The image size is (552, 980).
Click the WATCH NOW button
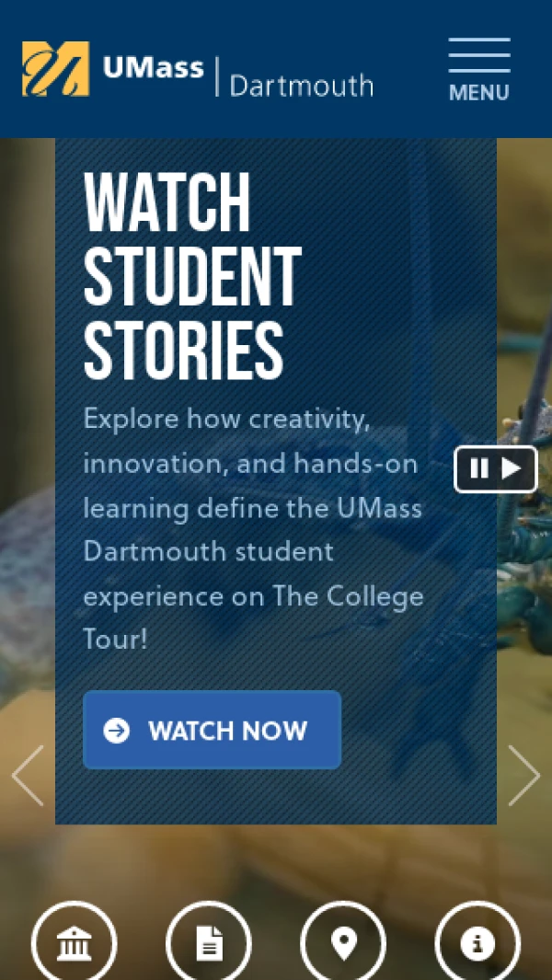[212, 730]
